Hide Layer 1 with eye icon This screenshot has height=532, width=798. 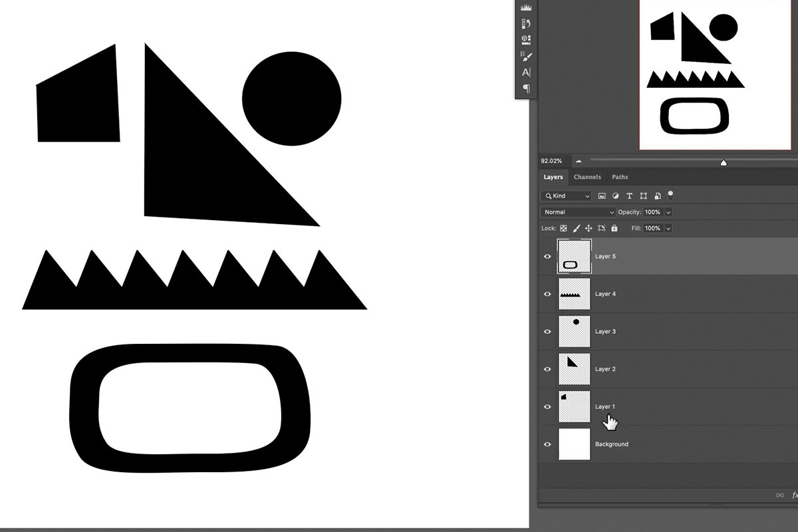coord(548,406)
